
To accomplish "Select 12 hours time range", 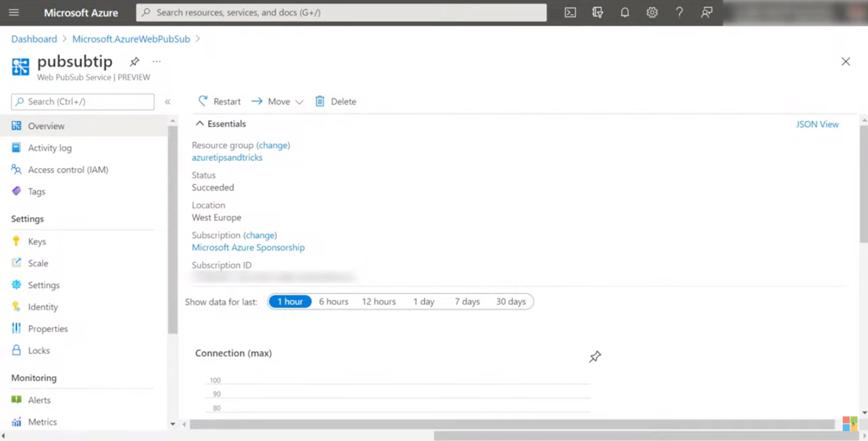I will click(x=379, y=301).
